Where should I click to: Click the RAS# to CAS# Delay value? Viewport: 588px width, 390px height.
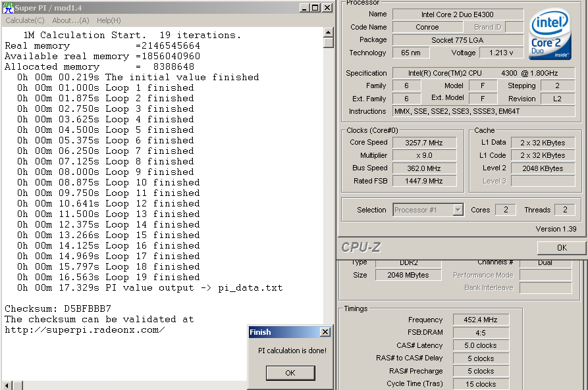pos(481,358)
